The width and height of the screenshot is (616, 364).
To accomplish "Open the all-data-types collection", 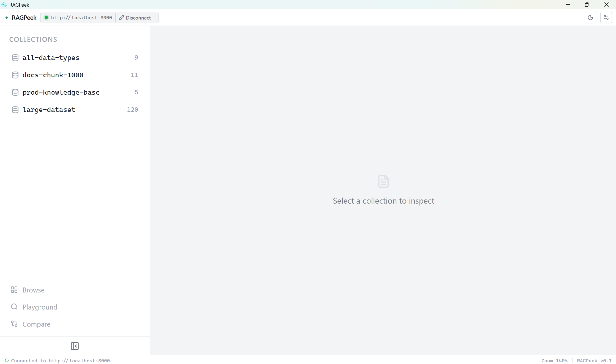I will (75, 58).
